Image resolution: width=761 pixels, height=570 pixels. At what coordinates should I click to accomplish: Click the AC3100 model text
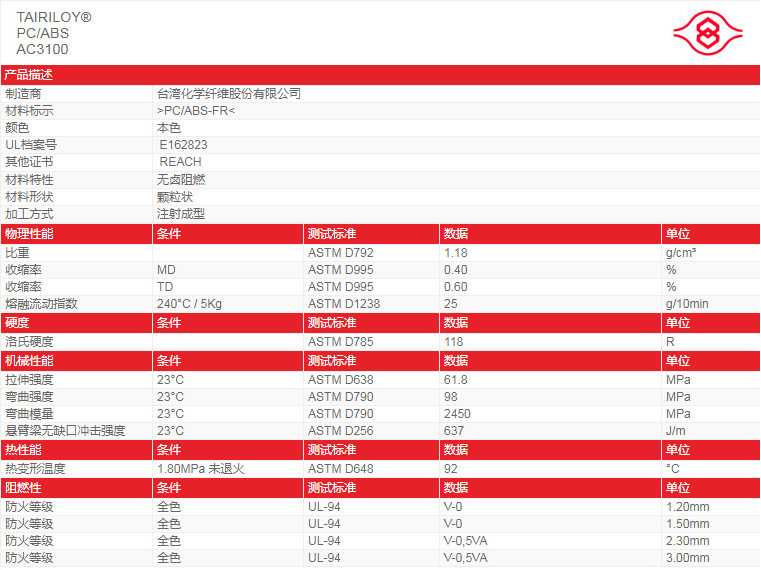[x=42, y=50]
